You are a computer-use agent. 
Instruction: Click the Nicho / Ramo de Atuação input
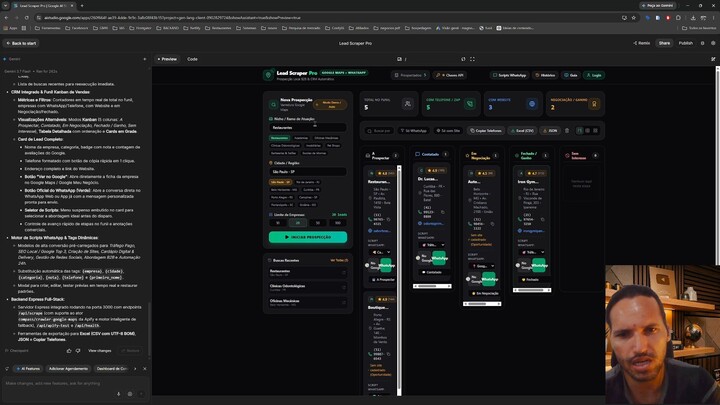(308, 127)
